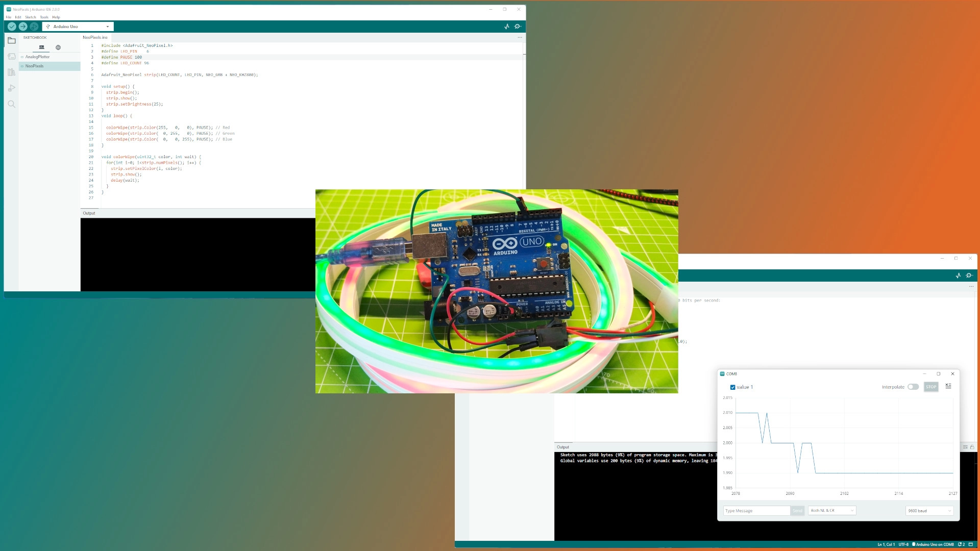Toggle the Interpolate switch
This screenshot has width=980, height=551.
point(913,387)
